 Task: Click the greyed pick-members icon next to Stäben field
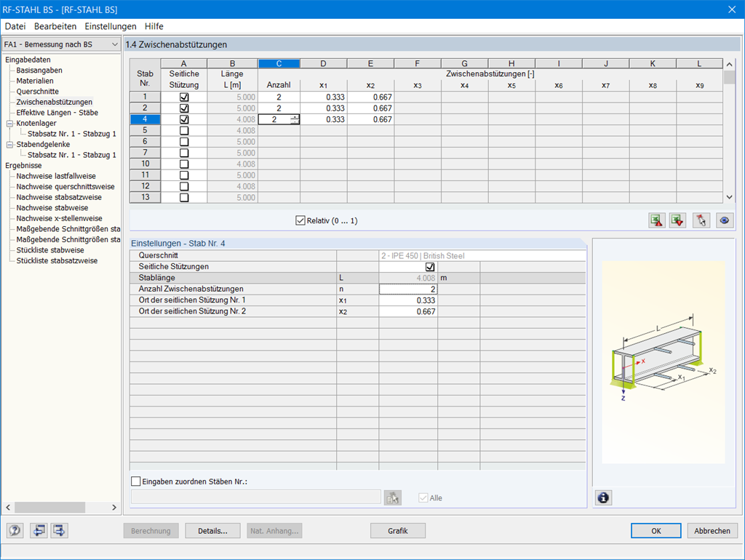coord(392,497)
